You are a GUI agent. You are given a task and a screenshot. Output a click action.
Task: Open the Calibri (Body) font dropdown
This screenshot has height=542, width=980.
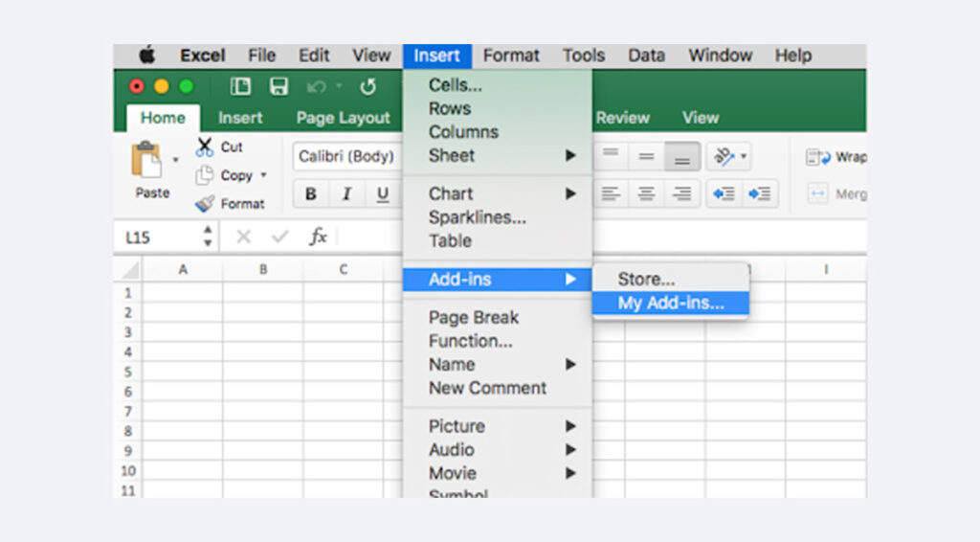[346, 156]
